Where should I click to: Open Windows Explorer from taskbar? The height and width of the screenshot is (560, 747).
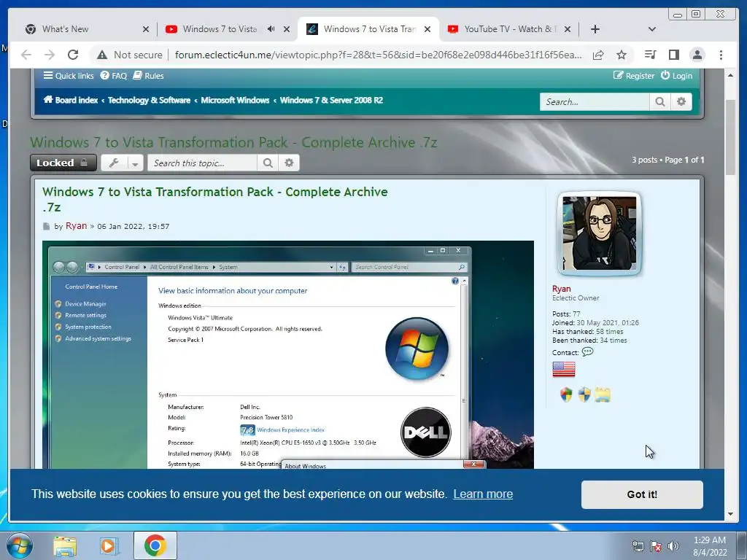pos(65,545)
